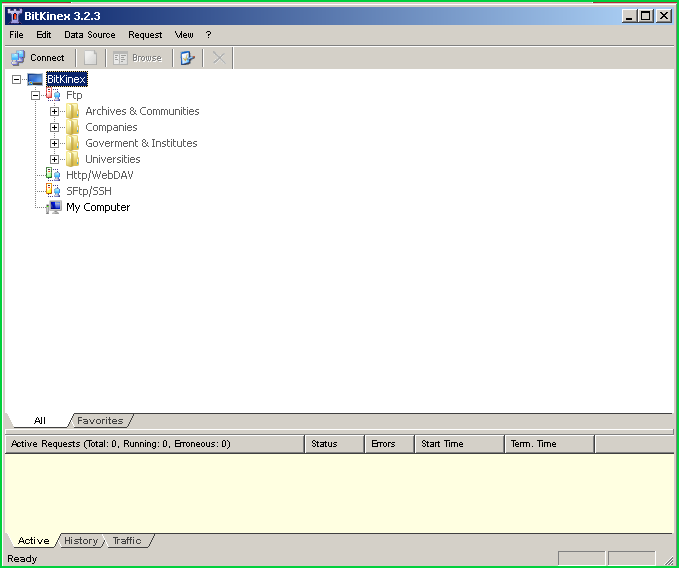679x568 pixels.
Task: Click the Ftp protocol icon
Action: coord(53,94)
